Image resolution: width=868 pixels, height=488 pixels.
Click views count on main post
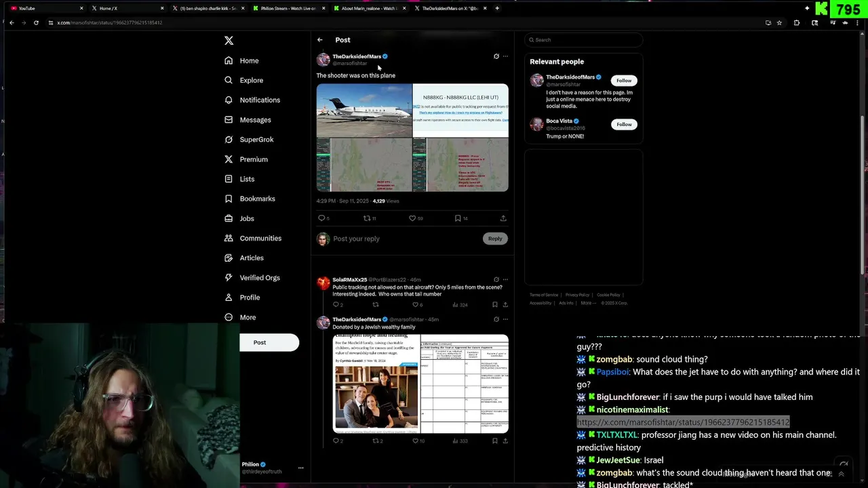coord(386,201)
